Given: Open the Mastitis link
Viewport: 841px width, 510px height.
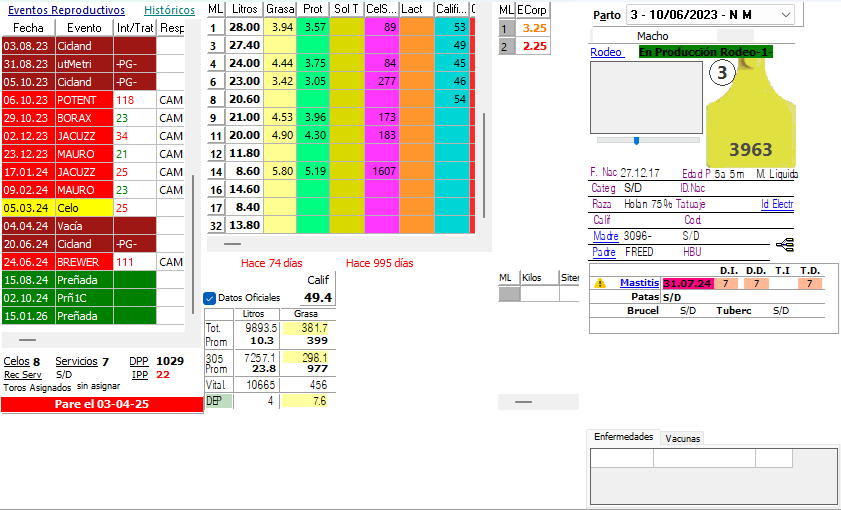Looking at the screenshot, I should tap(639, 283).
